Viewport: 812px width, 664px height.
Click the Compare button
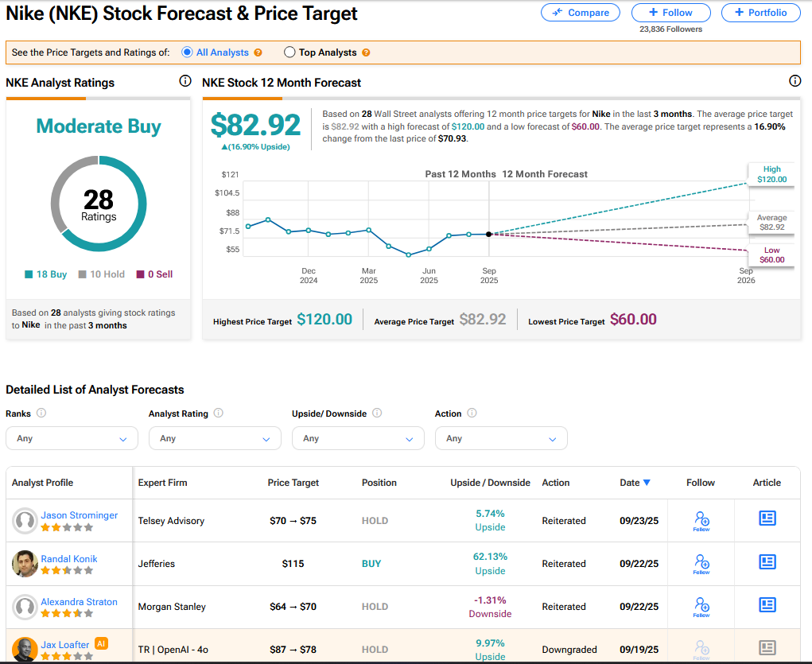coord(581,13)
